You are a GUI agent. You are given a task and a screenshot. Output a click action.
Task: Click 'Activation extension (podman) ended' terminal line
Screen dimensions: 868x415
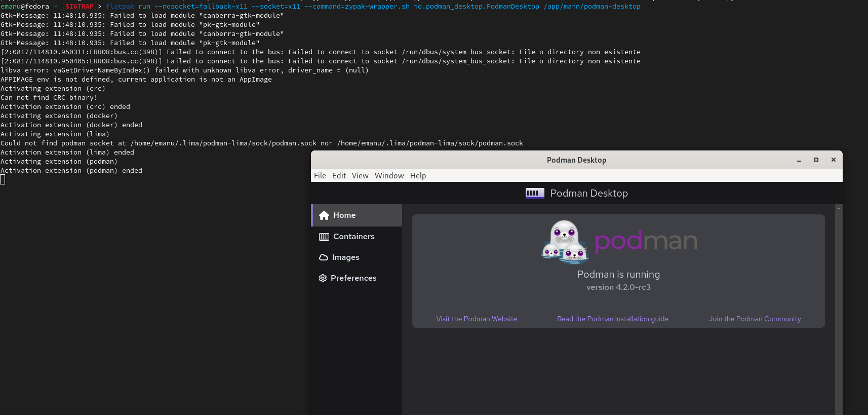coord(71,171)
